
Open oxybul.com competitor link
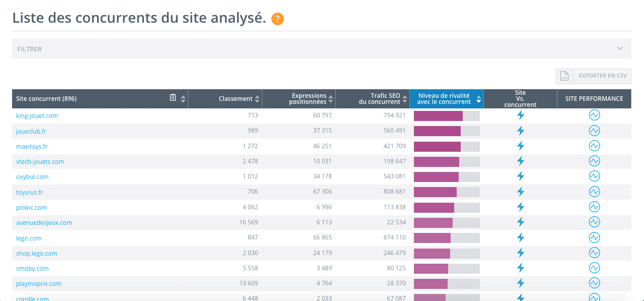[x=32, y=176]
